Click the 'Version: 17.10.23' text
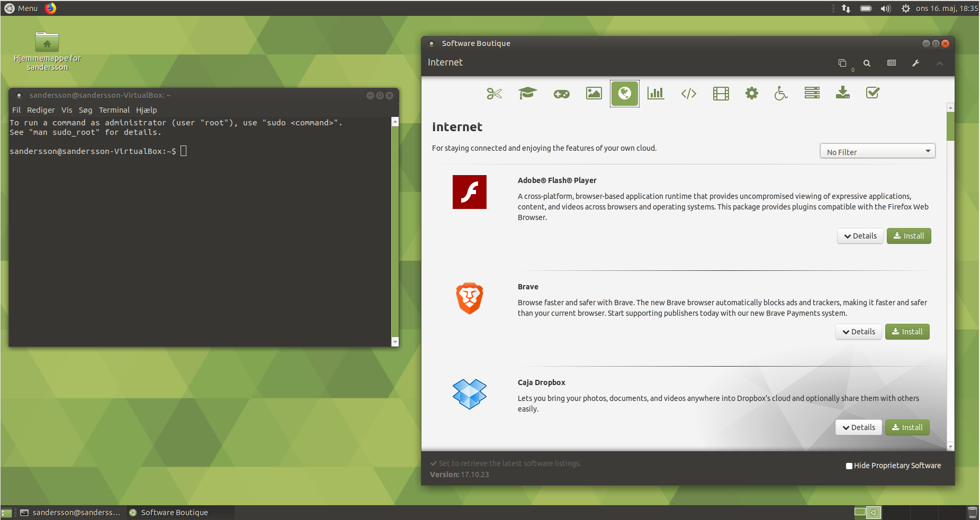 click(x=459, y=475)
